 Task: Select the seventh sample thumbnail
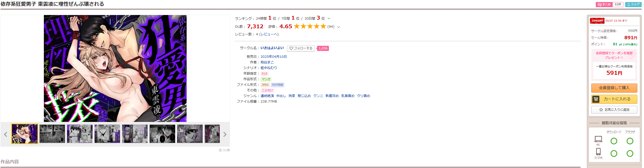click(190, 134)
